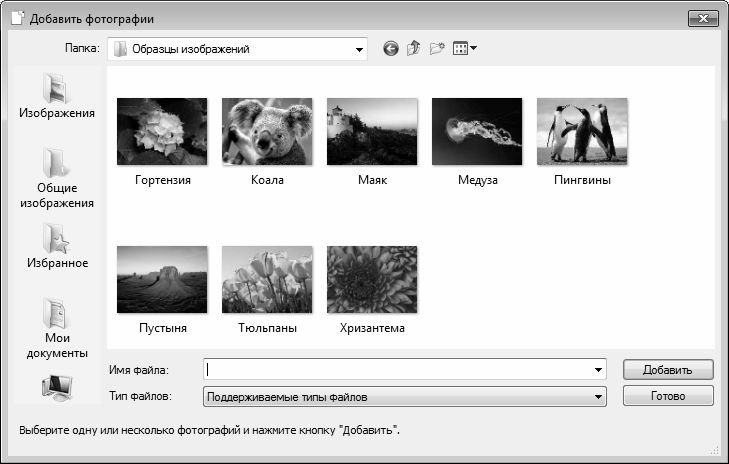
Task: Select the Гортензия photo thumbnail
Action: [x=162, y=131]
